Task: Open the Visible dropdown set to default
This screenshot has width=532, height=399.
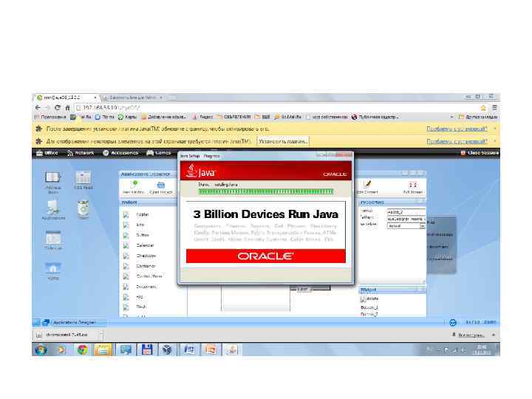Action: click(x=406, y=226)
